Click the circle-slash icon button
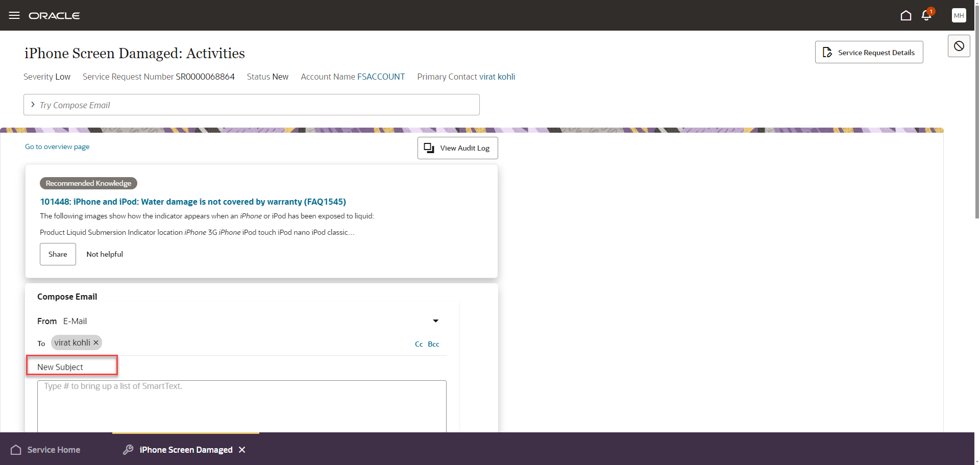Screen dimensions: 980x465 click(959, 46)
